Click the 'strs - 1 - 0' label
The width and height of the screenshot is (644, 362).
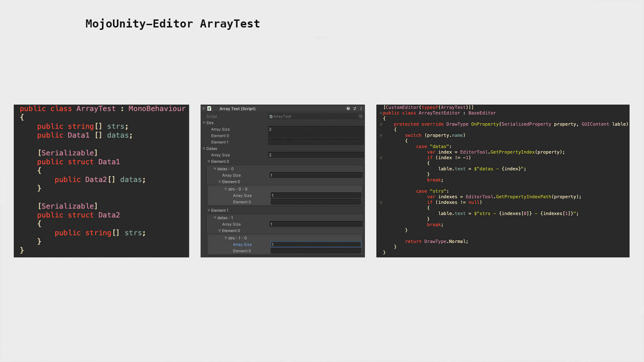(237, 238)
